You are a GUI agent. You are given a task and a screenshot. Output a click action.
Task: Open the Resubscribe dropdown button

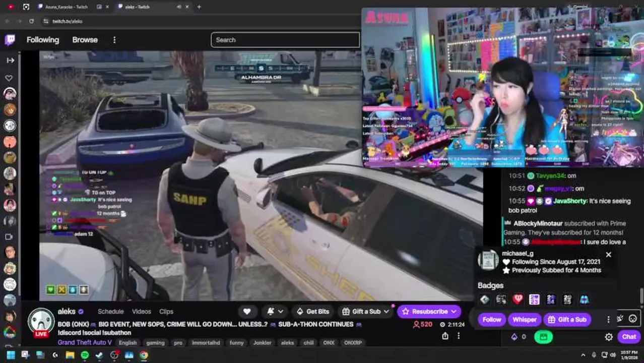tap(429, 312)
